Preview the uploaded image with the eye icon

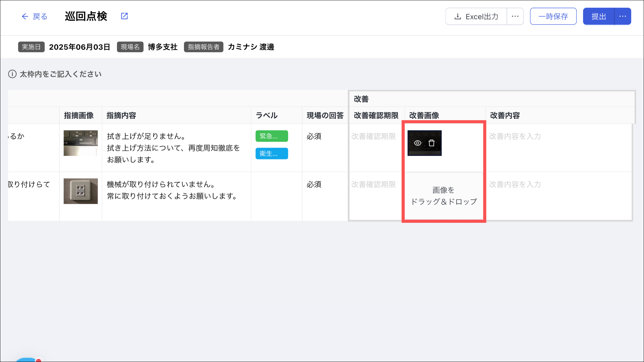tap(418, 143)
